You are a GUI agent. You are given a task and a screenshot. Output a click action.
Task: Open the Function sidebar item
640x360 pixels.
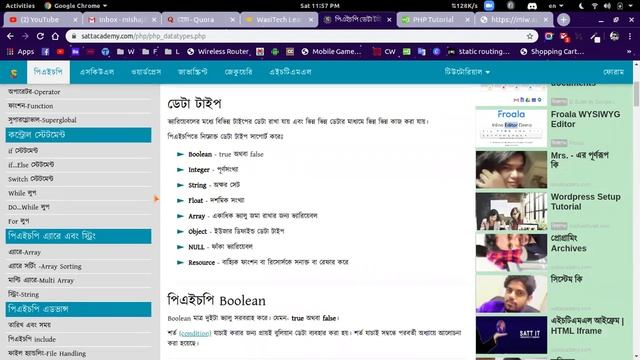click(x=31, y=106)
